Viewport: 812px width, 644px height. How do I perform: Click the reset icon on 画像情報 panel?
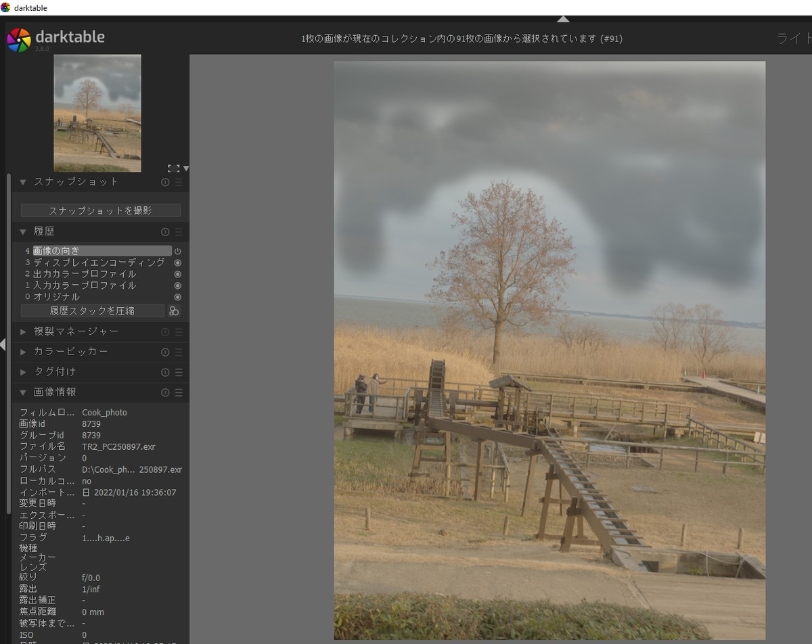(165, 392)
